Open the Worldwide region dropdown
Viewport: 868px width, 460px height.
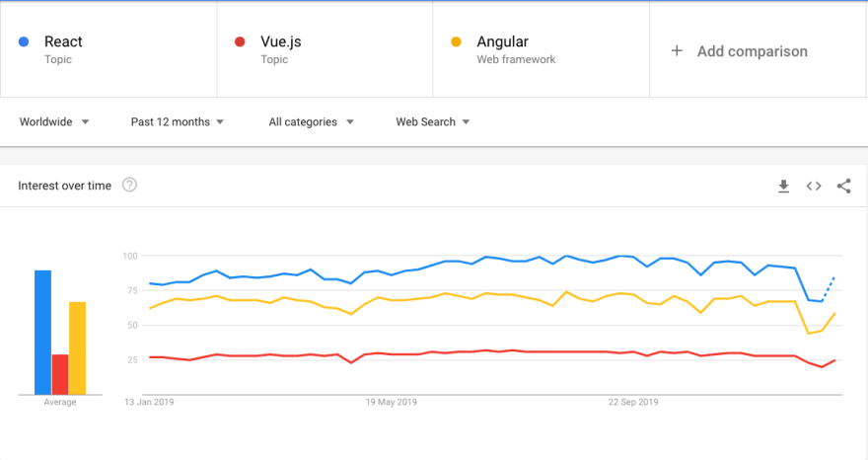[x=55, y=122]
